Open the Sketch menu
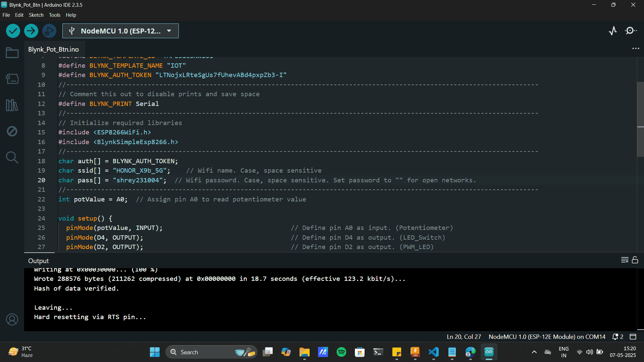This screenshot has height=362, width=644. click(36, 15)
